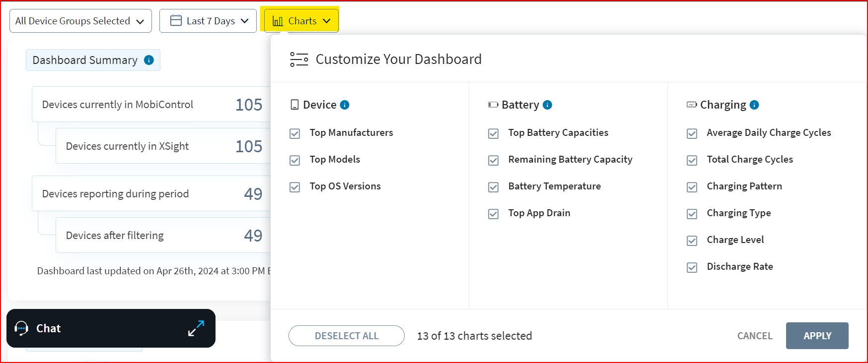Uncheck the Battery Temperature checkbox
This screenshot has height=363, width=868.
tap(494, 187)
